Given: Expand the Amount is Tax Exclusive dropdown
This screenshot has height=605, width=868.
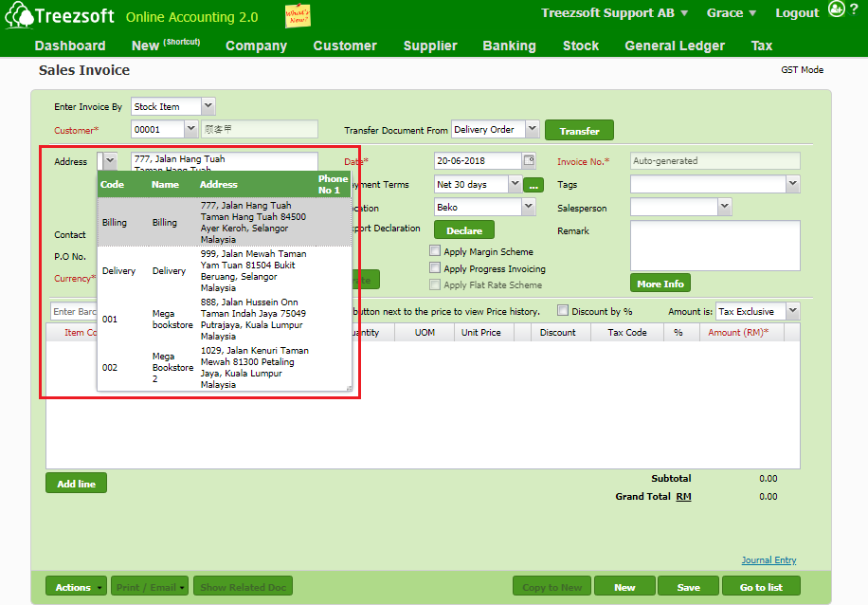Looking at the screenshot, I should tap(793, 311).
